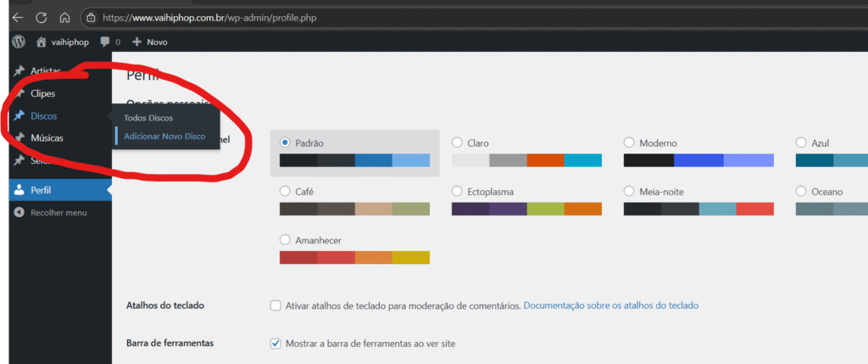Click the Perfil user icon
868x364 pixels.
(19, 190)
